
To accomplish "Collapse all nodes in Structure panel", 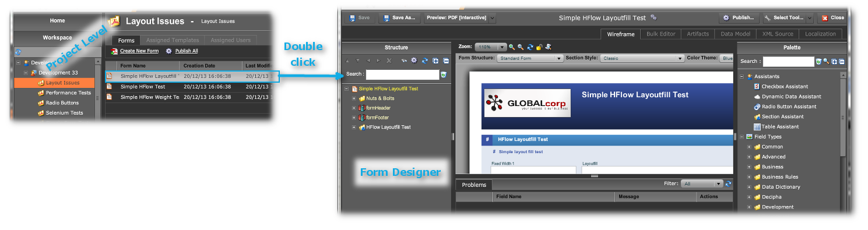I will [445, 61].
